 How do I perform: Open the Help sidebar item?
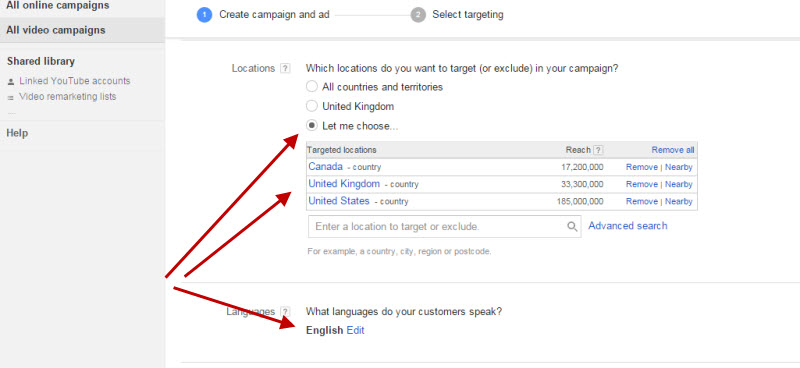coord(17,133)
